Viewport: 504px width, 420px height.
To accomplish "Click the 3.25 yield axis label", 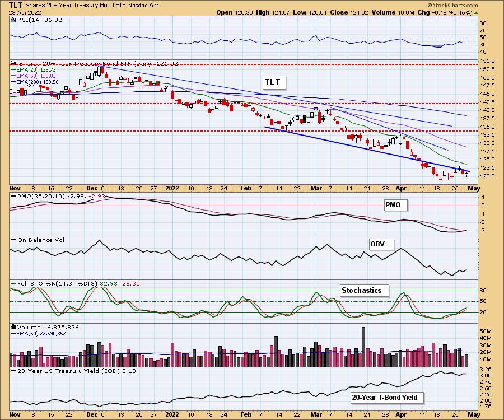I will pyautogui.click(x=486, y=369).
